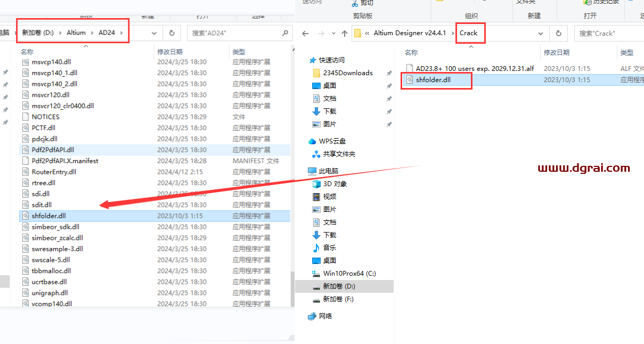644x344 pixels.
Task: Select PCTF.dll file
Action: [x=43, y=127]
